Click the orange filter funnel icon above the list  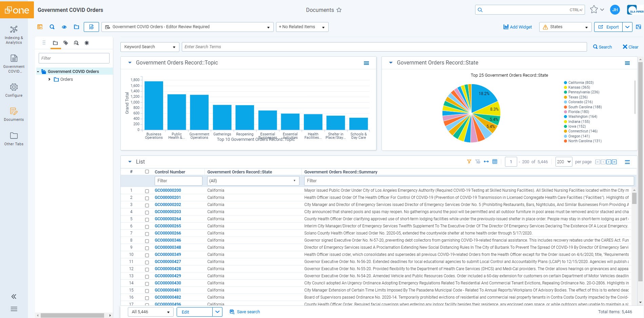tap(469, 162)
